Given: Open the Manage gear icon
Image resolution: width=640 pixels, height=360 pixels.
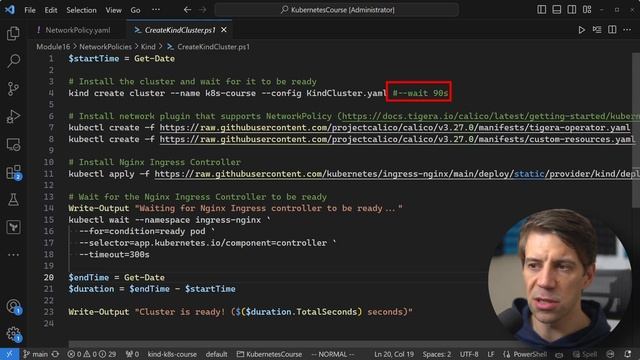Looking at the screenshot, I should pos(13,334).
